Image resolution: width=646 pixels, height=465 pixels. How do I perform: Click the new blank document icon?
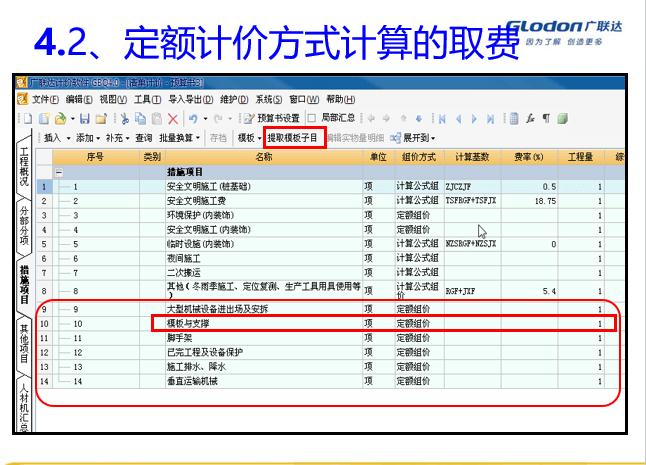(28, 119)
